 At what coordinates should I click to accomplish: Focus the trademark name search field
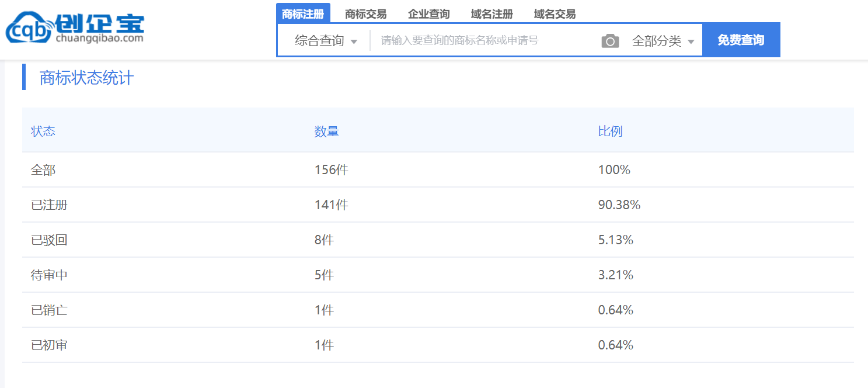pyautogui.click(x=484, y=40)
